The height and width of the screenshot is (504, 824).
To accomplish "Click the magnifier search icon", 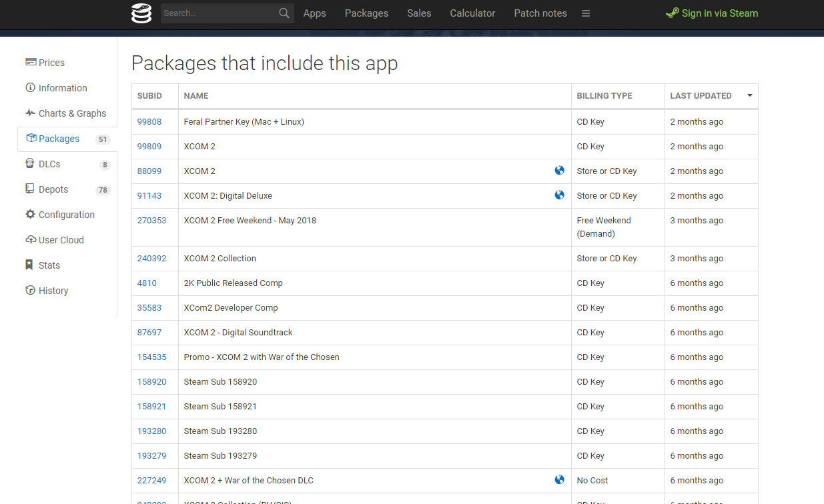I will coord(284,13).
